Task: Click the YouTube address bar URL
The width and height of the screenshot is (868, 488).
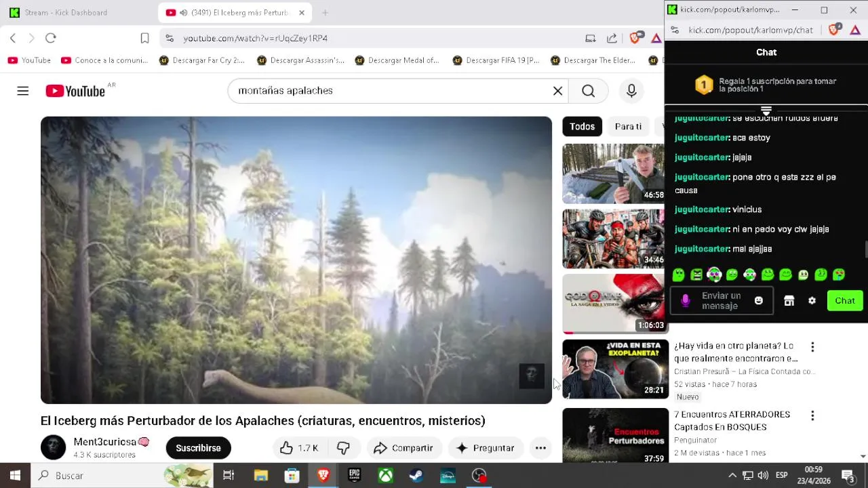Action: click(255, 38)
